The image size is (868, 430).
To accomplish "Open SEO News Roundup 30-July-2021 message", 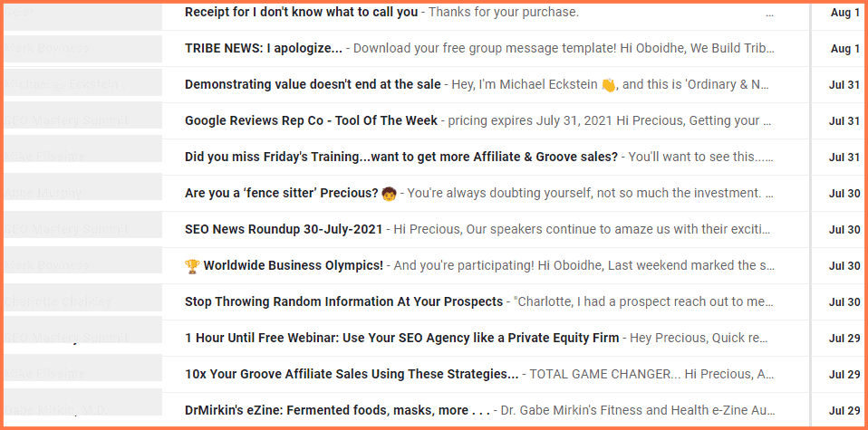I will point(284,229).
